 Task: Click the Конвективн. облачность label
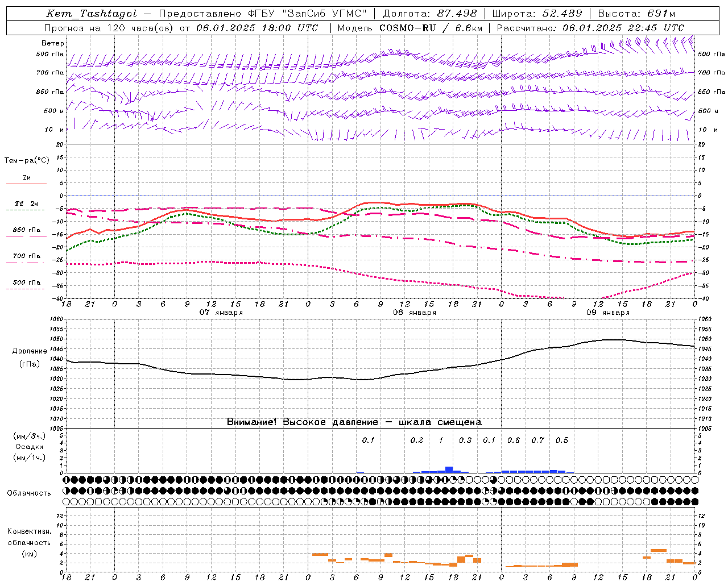[x=29, y=537]
